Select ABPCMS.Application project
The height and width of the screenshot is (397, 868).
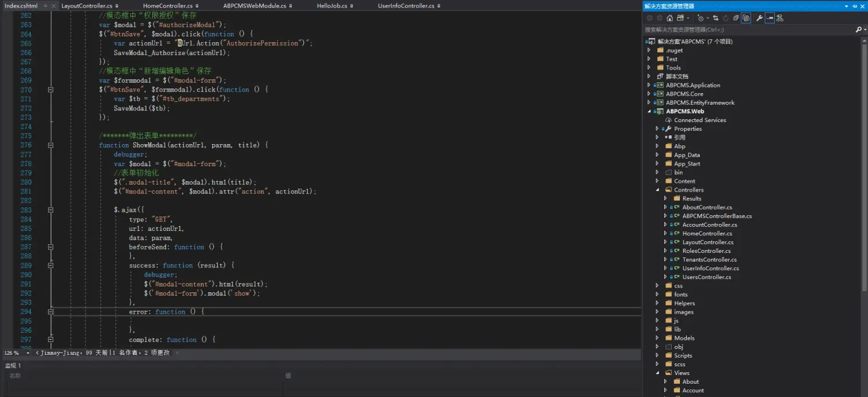(693, 85)
